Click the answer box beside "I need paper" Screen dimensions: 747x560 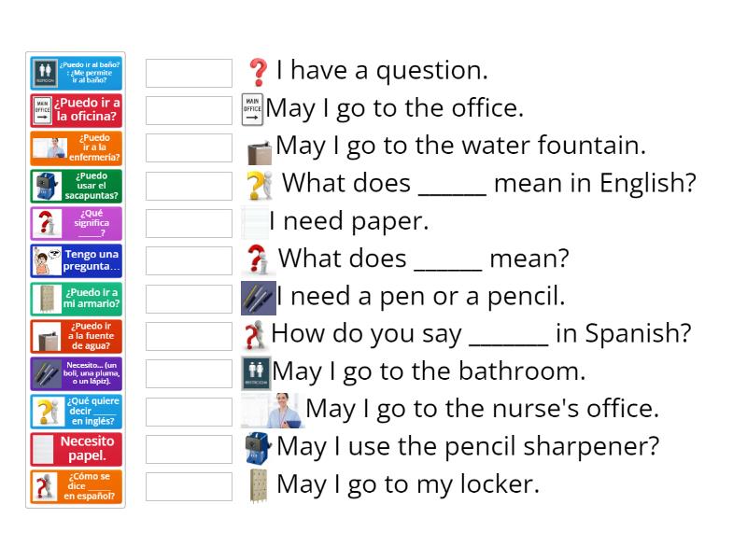coord(190,222)
